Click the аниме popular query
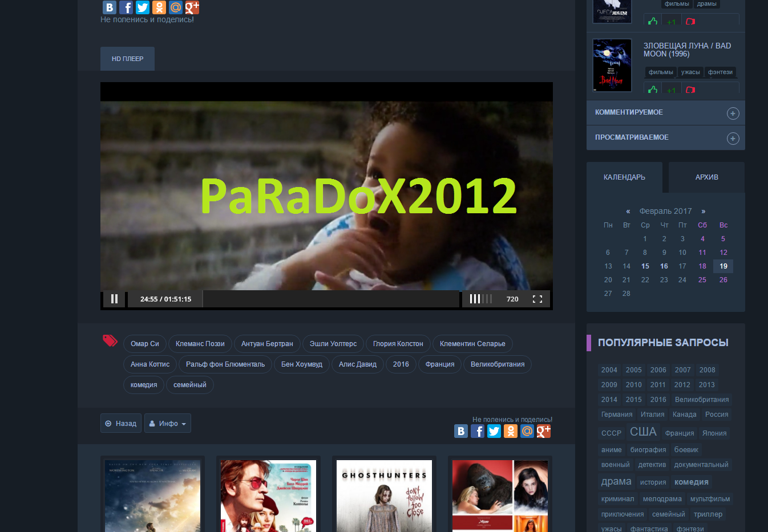Screen dimensions: 768x532 coord(612,450)
